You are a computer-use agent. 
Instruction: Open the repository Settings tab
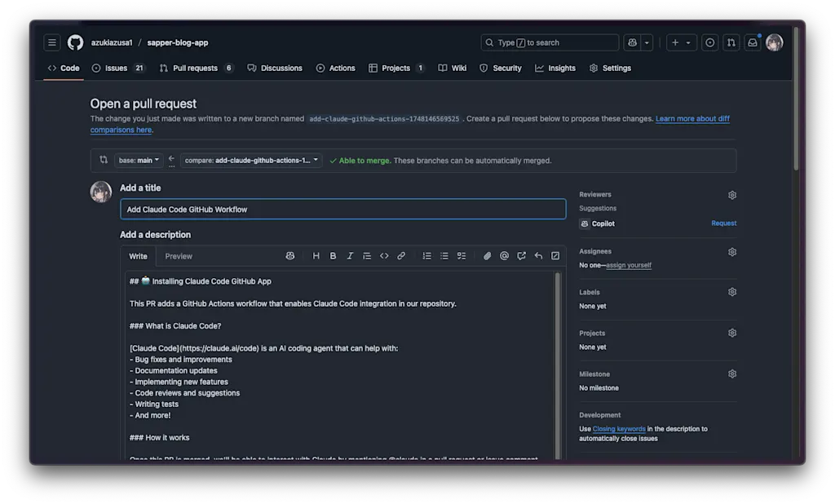click(x=610, y=69)
